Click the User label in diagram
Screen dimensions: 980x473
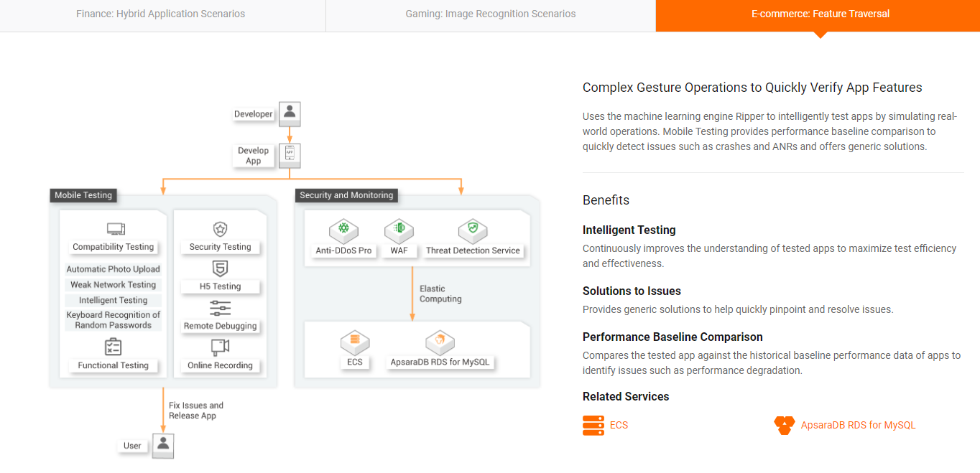[132, 446]
